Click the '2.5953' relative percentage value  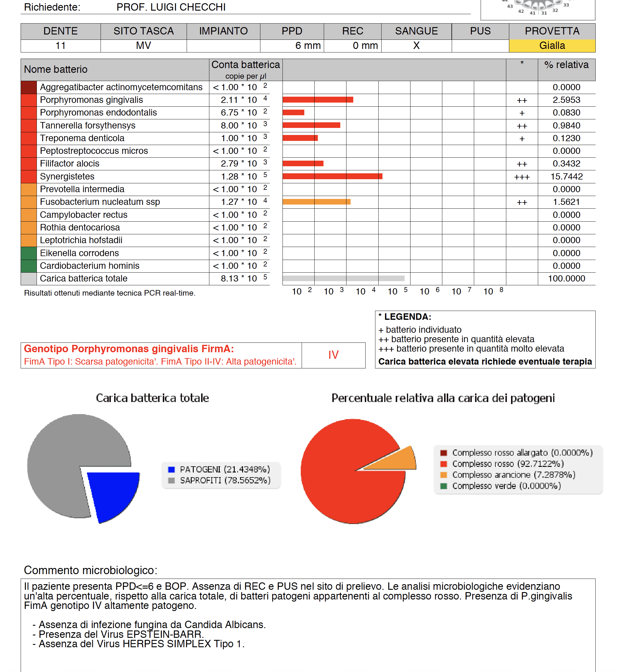[566, 100]
